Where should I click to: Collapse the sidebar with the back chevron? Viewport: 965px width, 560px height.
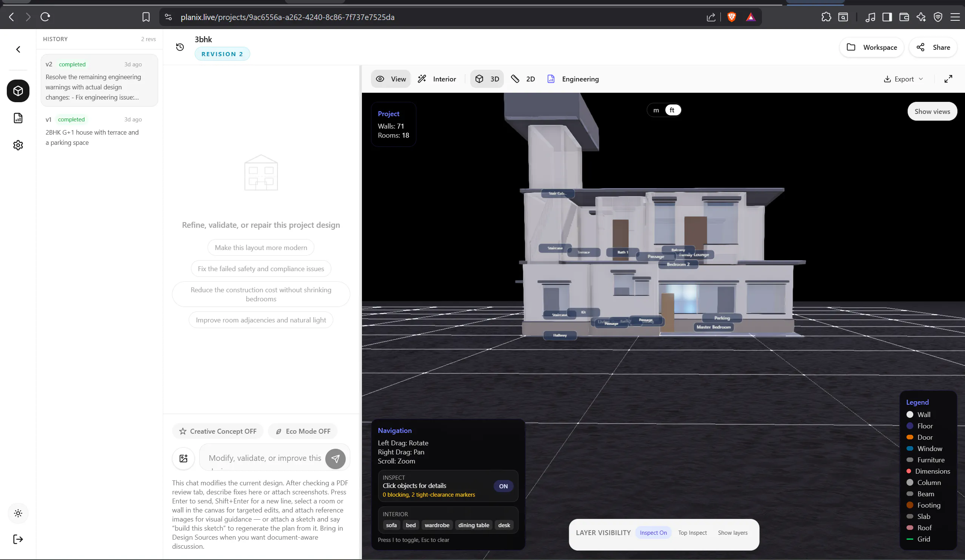click(x=18, y=49)
